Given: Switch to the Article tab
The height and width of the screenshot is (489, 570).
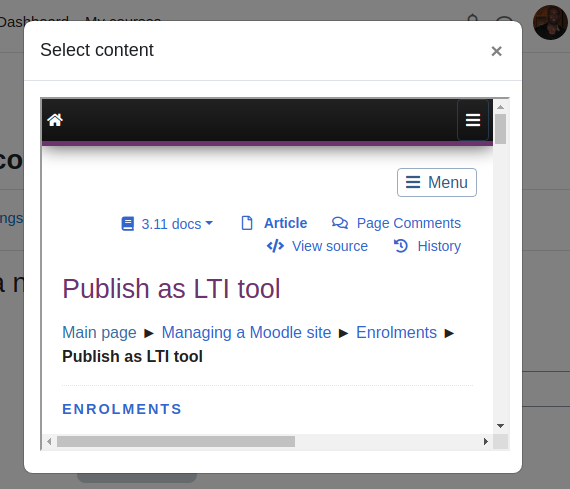Looking at the screenshot, I should [x=285, y=223].
